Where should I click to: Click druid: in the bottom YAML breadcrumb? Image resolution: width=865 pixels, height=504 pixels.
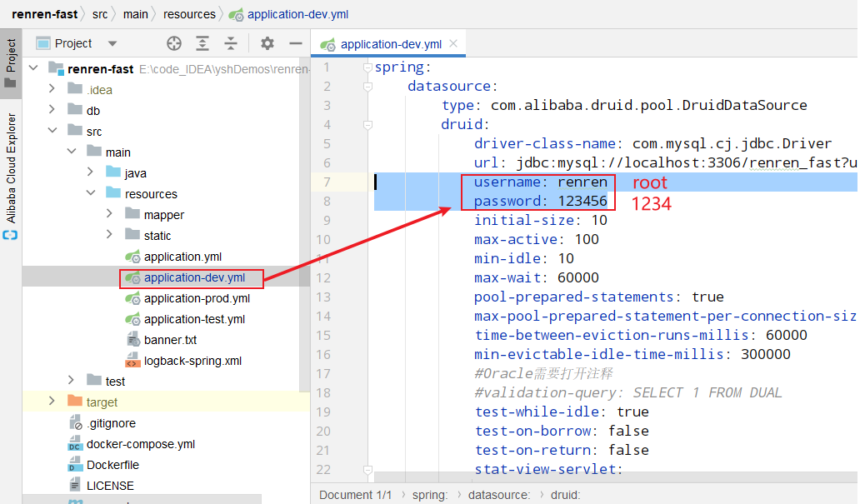point(566,495)
